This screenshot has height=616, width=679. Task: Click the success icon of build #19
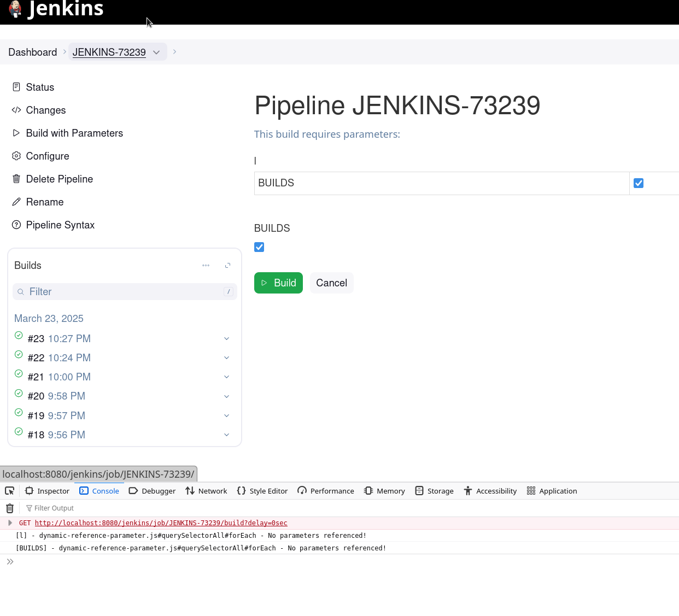point(19,412)
